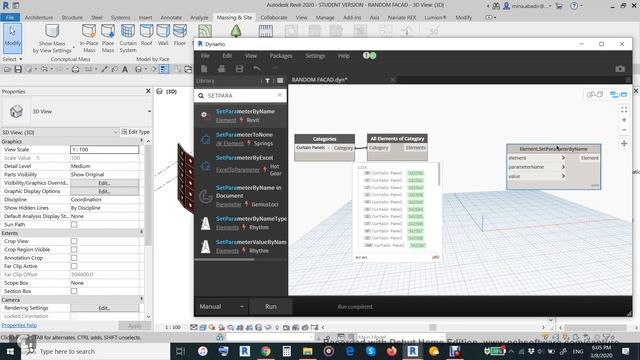Enable the Crop View checkbox
This screenshot has height=360, width=640.
[x=74, y=241]
